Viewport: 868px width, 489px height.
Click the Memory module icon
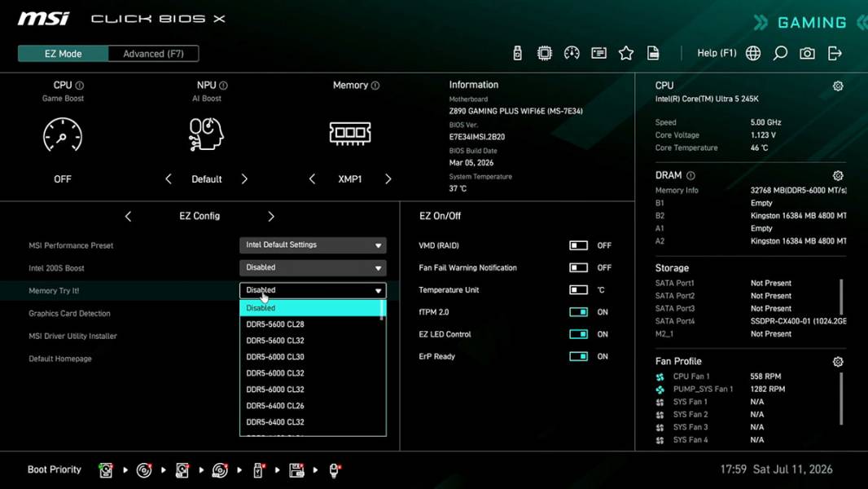[350, 133]
